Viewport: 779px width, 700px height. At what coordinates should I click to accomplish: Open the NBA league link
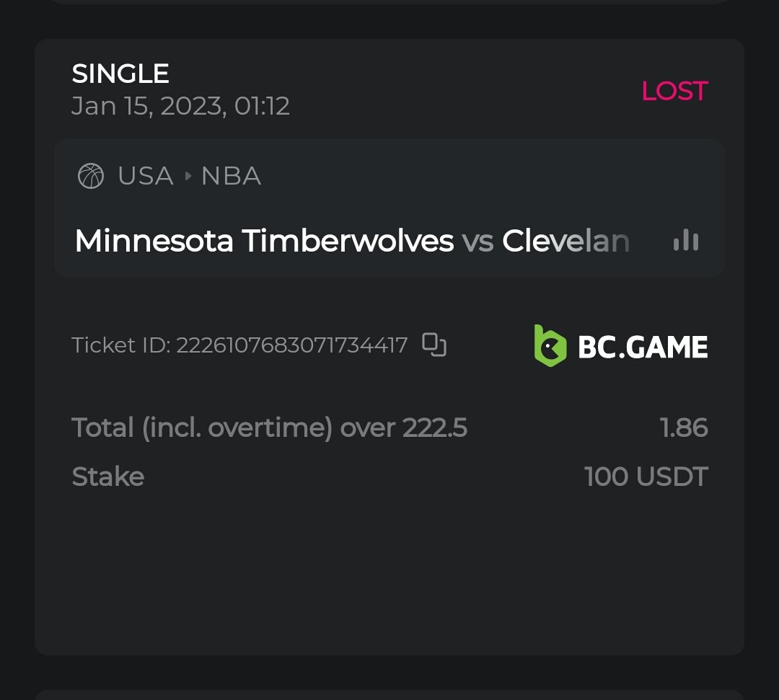click(x=231, y=176)
